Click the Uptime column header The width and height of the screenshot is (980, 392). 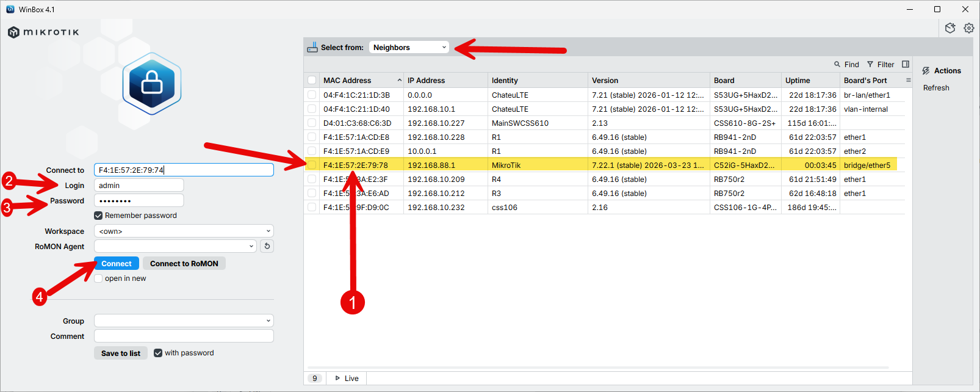pos(798,80)
